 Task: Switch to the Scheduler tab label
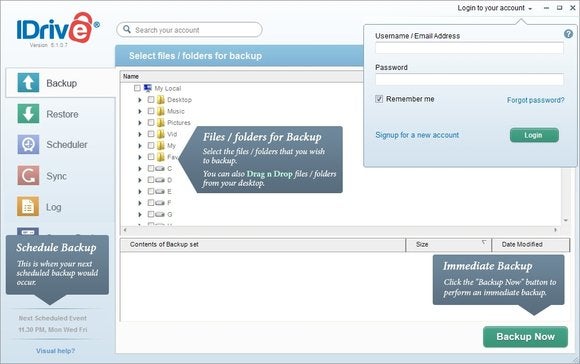pyautogui.click(x=67, y=145)
